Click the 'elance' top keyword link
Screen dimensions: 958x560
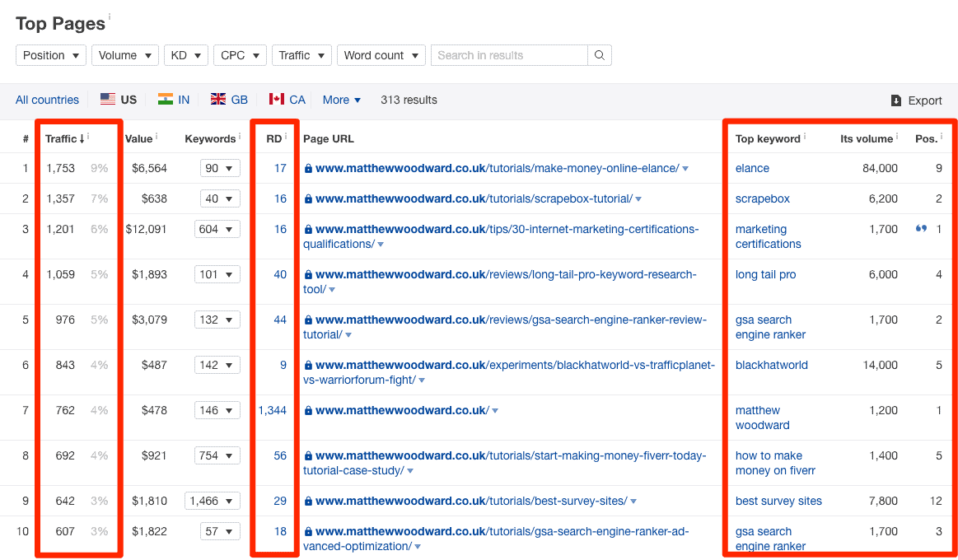[752, 168]
